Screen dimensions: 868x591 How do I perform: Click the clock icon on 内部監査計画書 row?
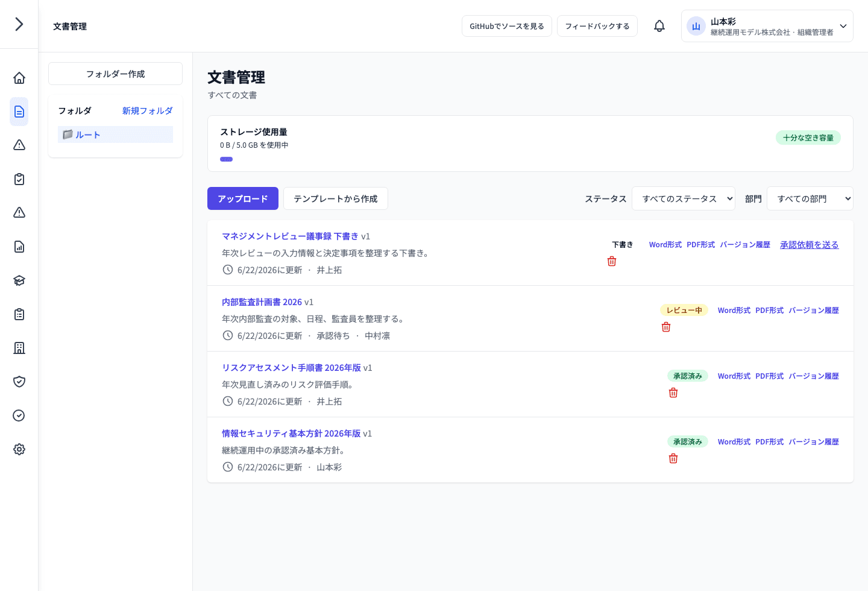pyautogui.click(x=228, y=335)
